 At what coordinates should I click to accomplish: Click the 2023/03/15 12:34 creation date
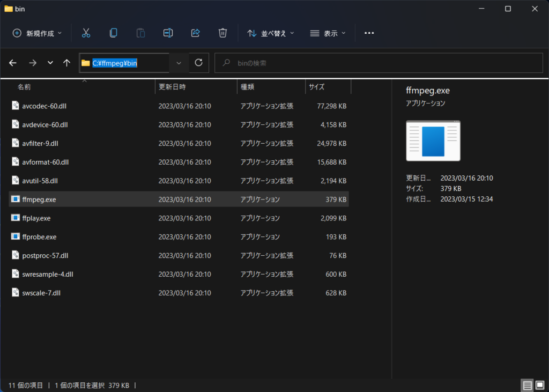click(466, 199)
